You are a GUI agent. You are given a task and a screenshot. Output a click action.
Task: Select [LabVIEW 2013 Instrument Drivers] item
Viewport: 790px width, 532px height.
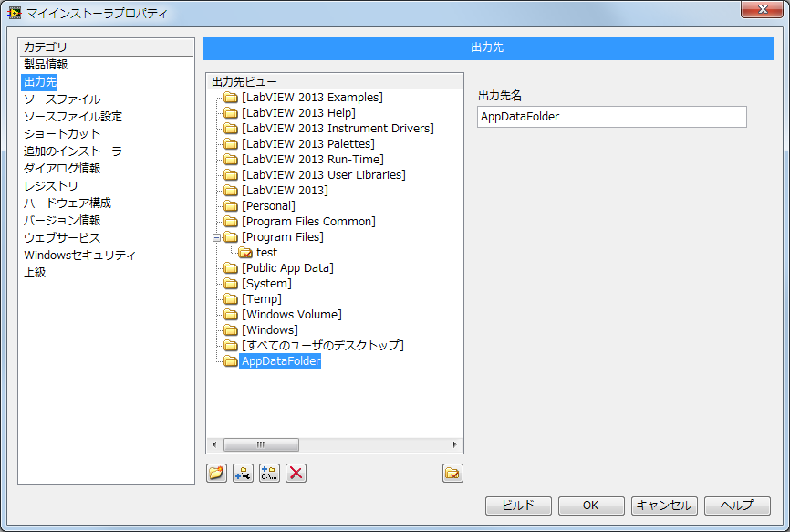338,129
